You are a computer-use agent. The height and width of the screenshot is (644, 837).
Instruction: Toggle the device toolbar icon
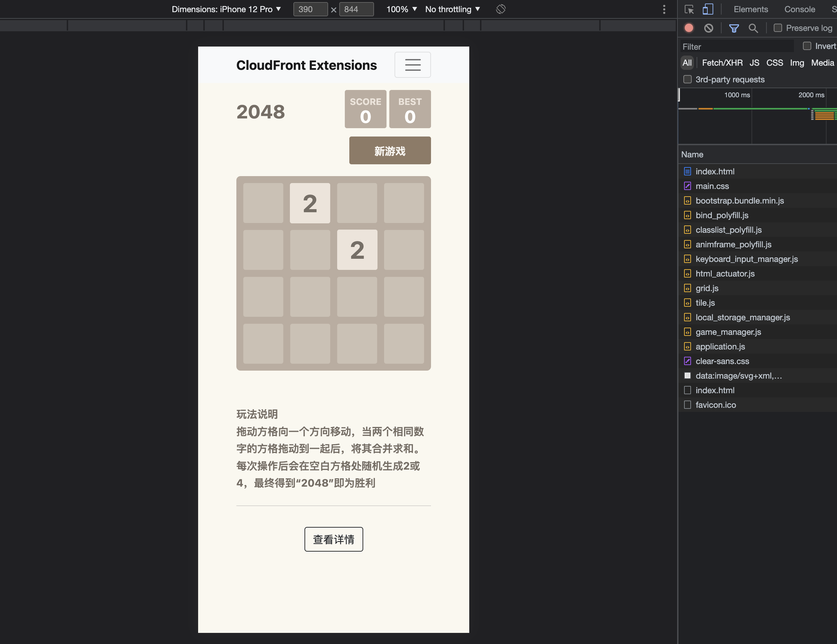pos(707,9)
